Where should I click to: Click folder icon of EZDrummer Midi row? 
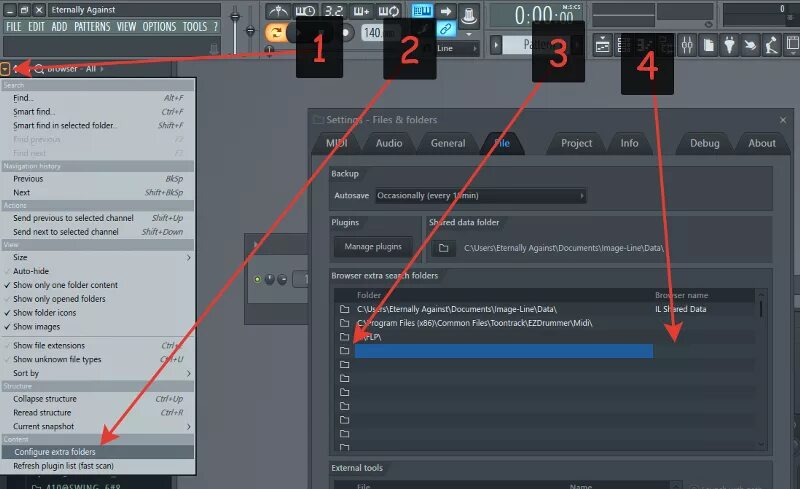pos(344,323)
